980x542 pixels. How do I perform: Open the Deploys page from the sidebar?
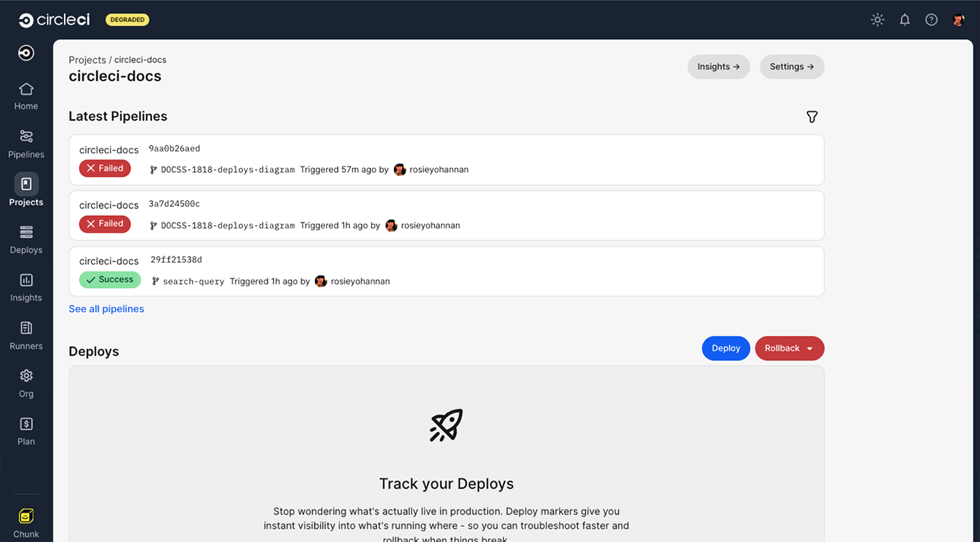26,239
